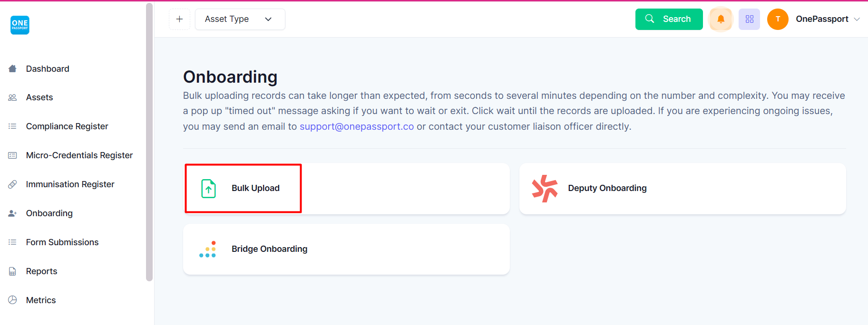868x325 pixels.
Task: Select Form Submissions in sidebar
Action: 62,242
